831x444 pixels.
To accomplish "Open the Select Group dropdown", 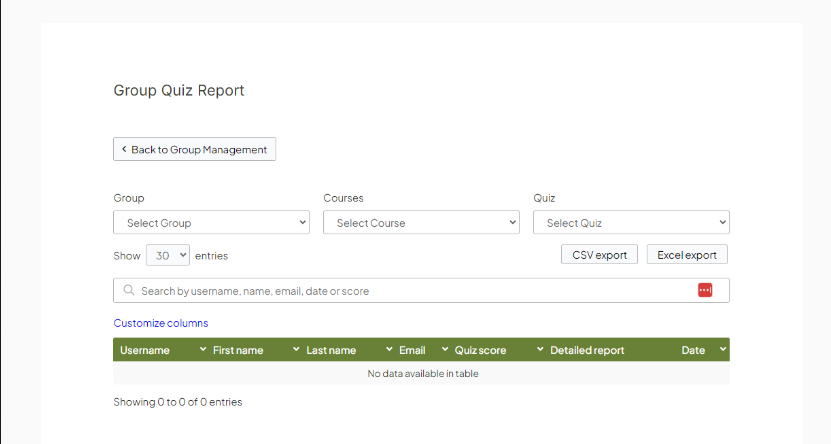I will click(211, 222).
